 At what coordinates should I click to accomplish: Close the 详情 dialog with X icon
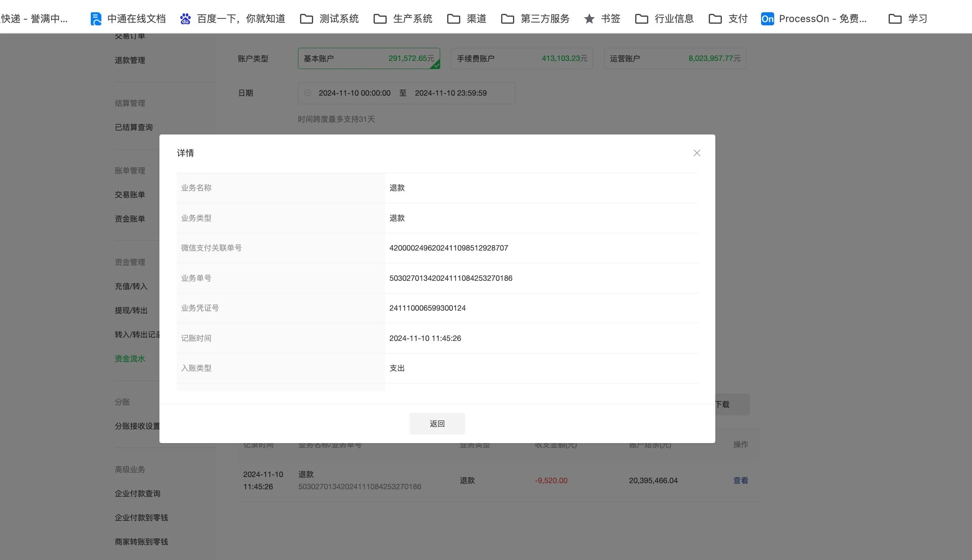pos(697,153)
